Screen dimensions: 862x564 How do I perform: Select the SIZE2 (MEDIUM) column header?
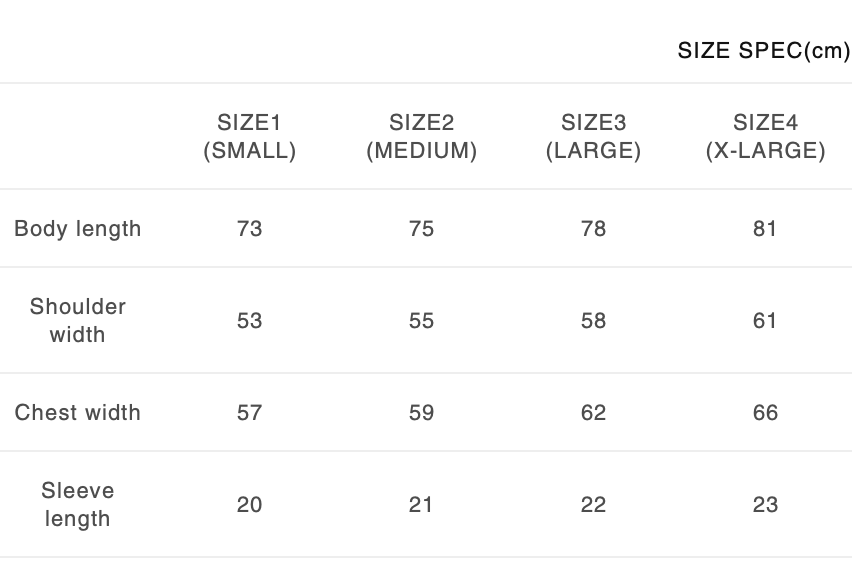coord(421,137)
